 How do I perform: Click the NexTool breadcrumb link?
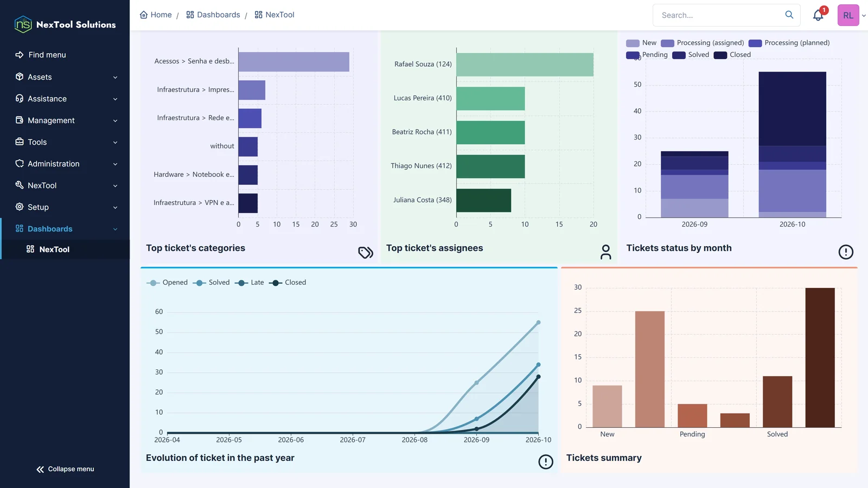click(x=275, y=15)
